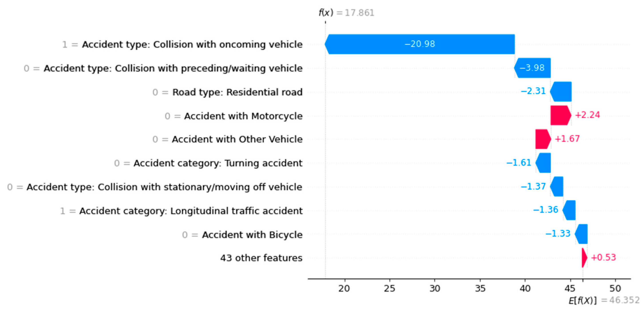Click the -1.33 value label
Viewport: 644px width, 316px height.
pyautogui.click(x=558, y=234)
